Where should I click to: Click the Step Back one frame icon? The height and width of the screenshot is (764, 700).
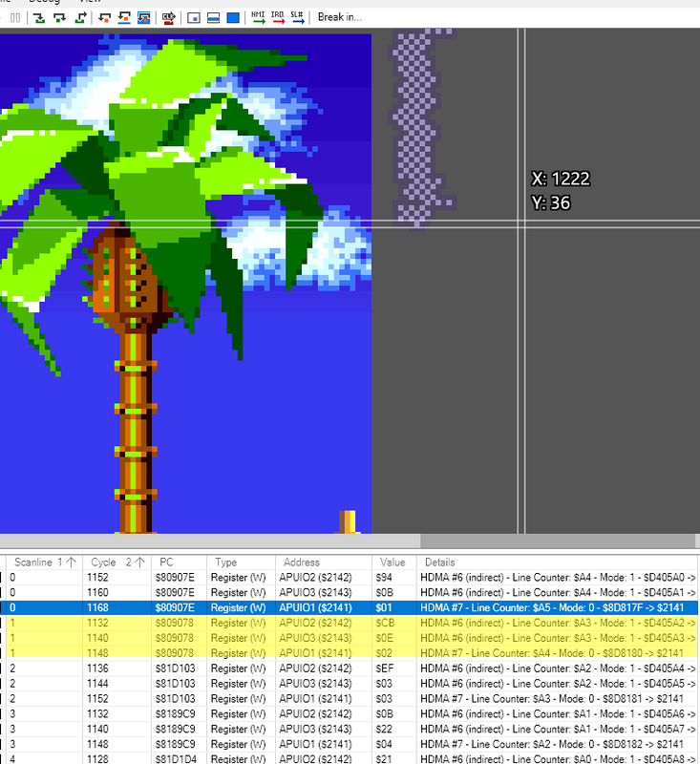tap(143, 18)
